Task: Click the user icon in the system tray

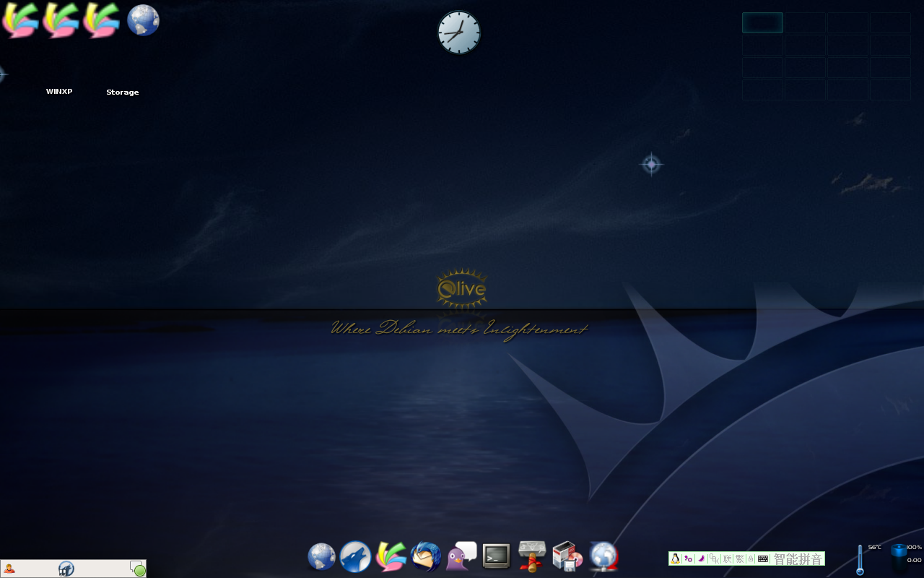Action: [x=9, y=569]
